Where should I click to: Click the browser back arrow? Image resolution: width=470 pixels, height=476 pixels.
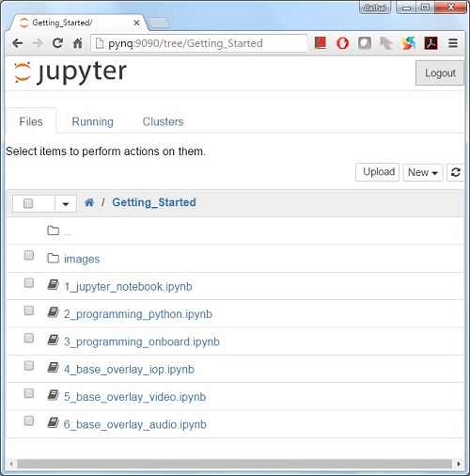(x=18, y=43)
